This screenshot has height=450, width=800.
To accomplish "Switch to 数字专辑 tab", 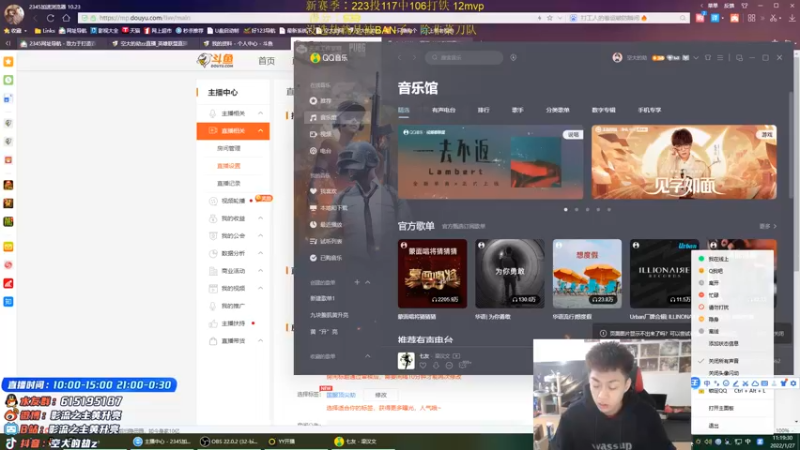I will [604, 110].
